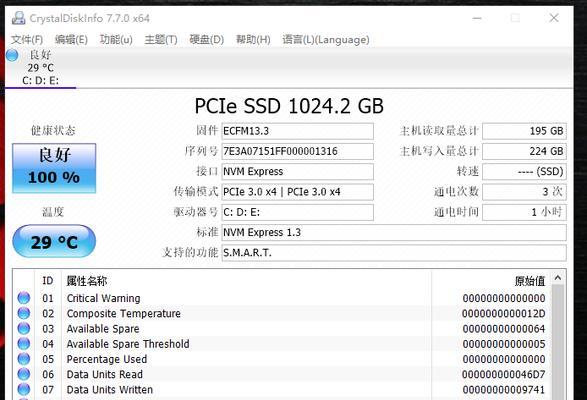The height and width of the screenshot is (400, 587).
Task: Select the C: D: E: disk tab
Action: 40,68
